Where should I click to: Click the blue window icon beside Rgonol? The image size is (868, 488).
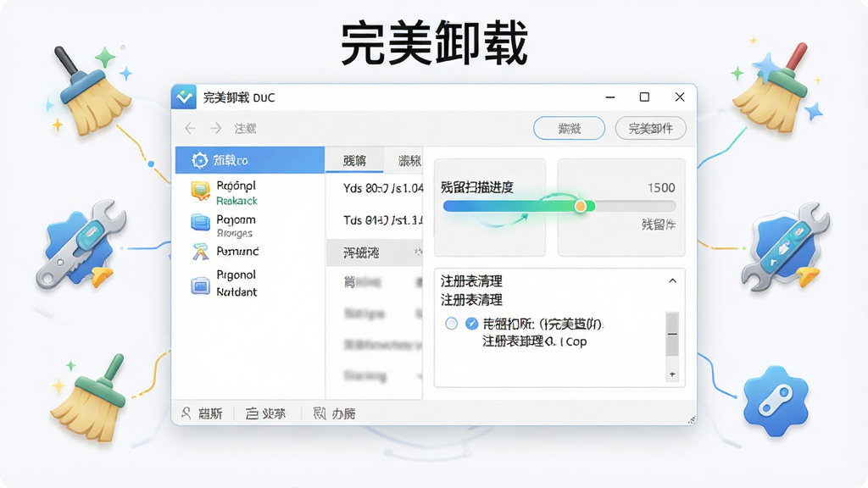200,286
